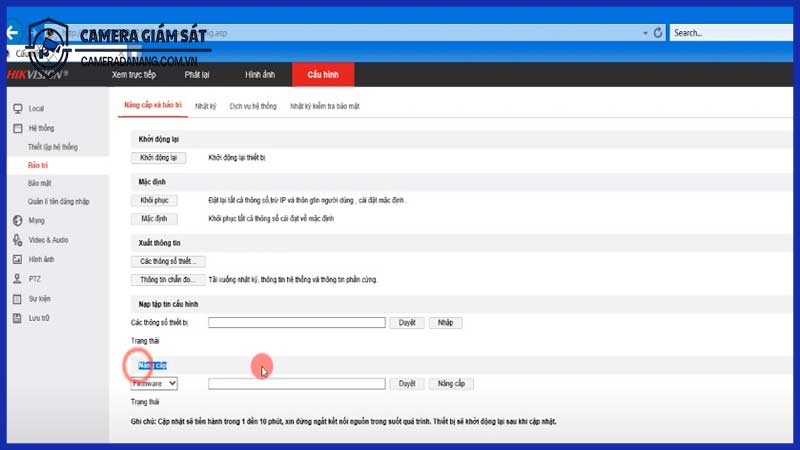Open the Xem trực tiếp menu

coord(134,75)
